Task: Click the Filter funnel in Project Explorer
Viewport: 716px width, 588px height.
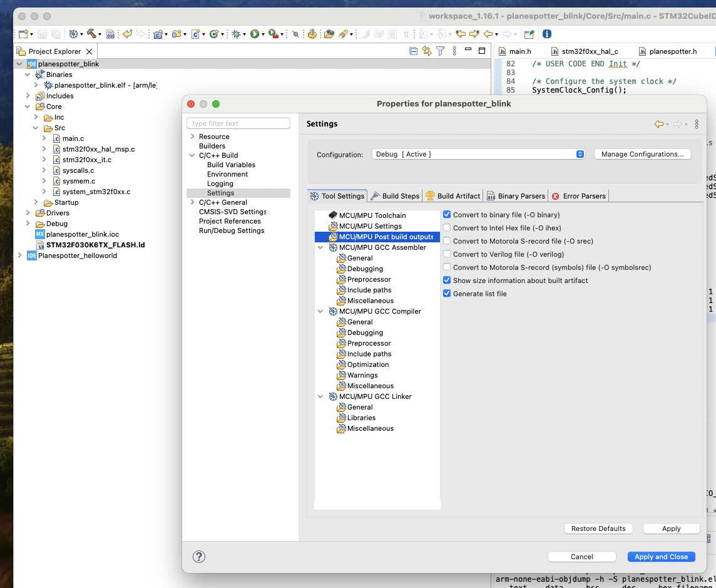Action: pyautogui.click(x=440, y=51)
